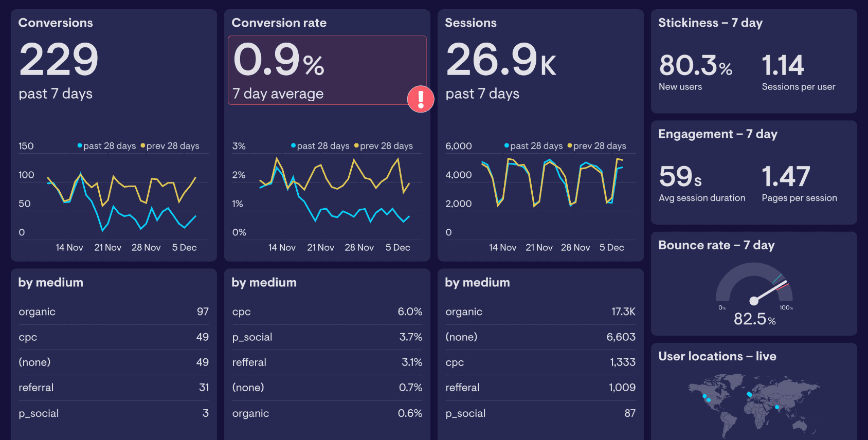The height and width of the screenshot is (440, 868).
Task: Click cyan past 28 days dot in Sessions chart
Action: point(507,145)
